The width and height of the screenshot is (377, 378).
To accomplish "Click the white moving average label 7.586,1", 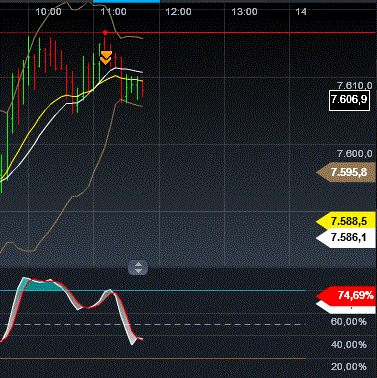I will coord(346,238).
